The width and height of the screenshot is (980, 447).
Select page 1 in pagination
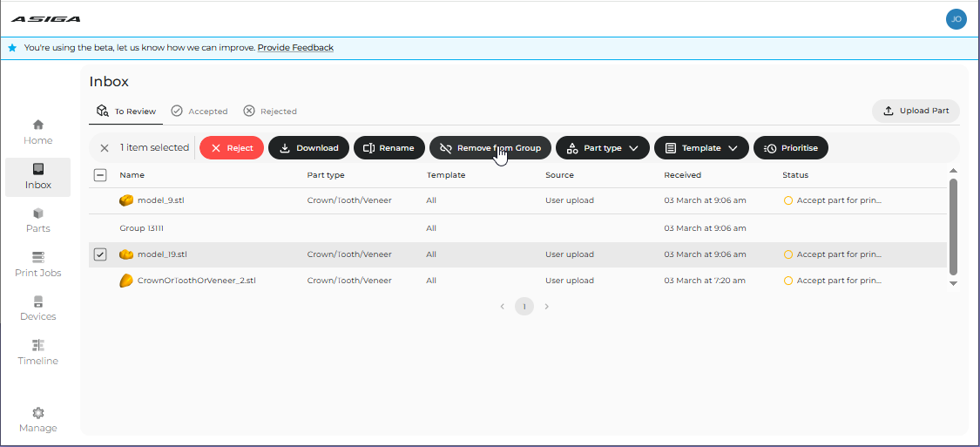(524, 307)
